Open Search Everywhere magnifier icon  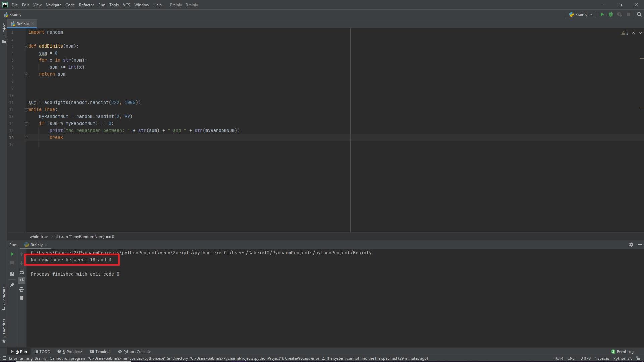639,14
